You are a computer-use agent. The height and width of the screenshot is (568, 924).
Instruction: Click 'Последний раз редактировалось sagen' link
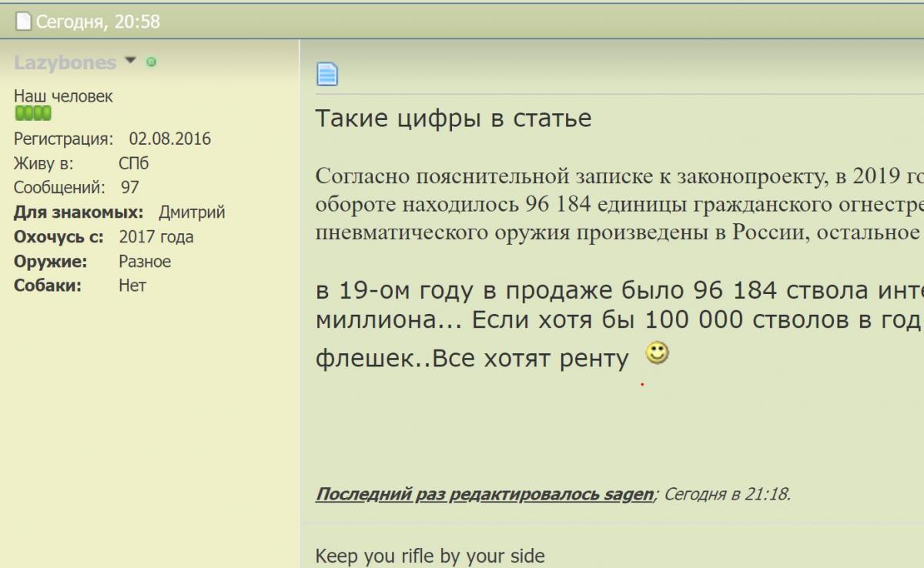click(484, 494)
